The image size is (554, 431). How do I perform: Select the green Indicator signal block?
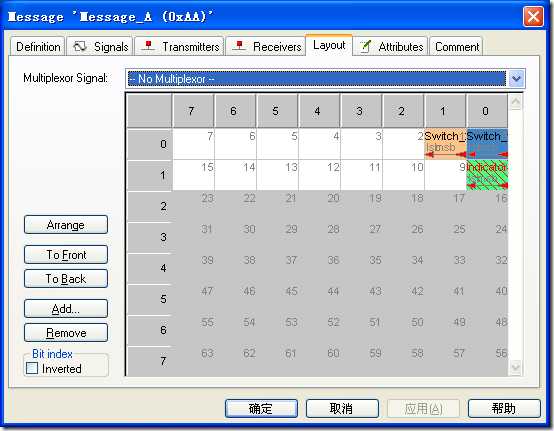(487, 175)
